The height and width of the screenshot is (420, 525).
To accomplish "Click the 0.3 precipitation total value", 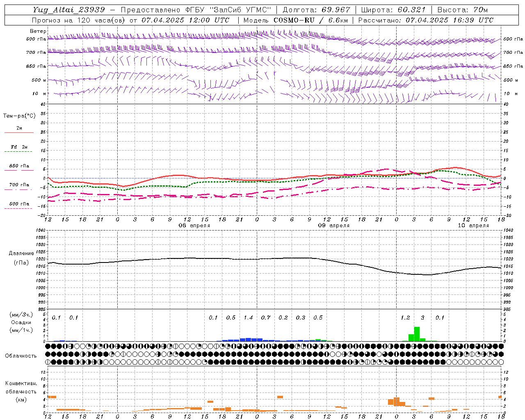I will [x=301, y=317].
